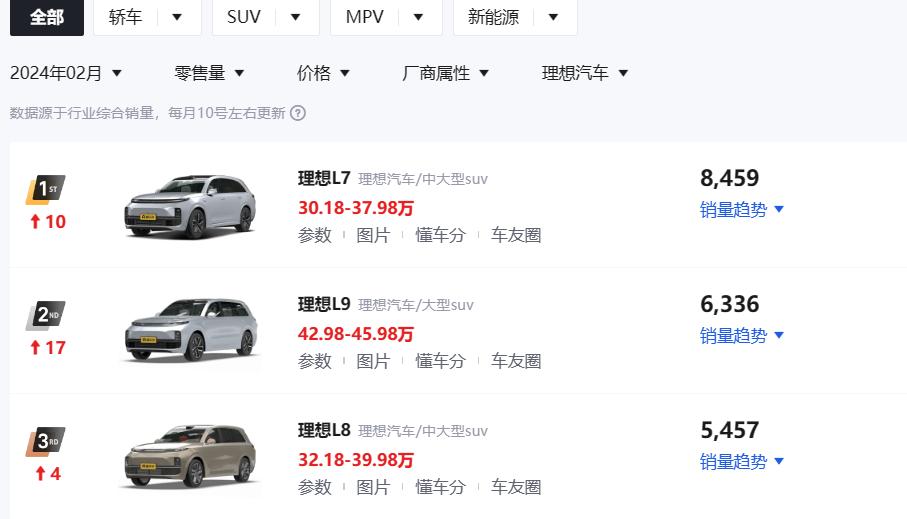
Task: Open the 轿车 dropdown arrow
Action: [x=177, y=17]
